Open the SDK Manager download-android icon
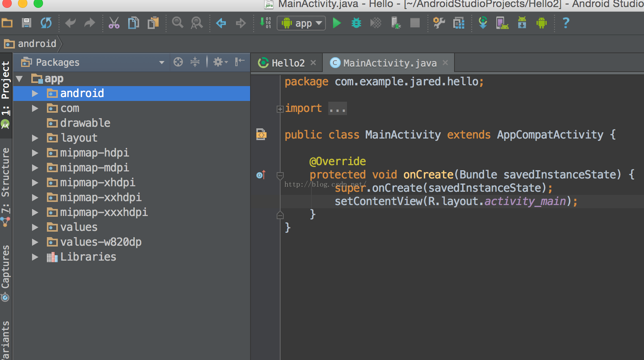 pyautogui.click(x=522, y=23)
